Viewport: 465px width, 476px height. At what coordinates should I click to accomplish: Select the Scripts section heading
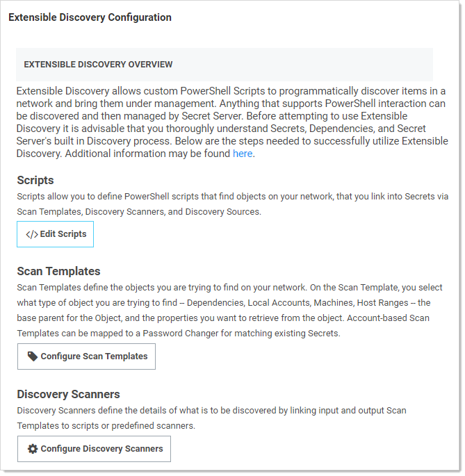[x=35, y=181]
